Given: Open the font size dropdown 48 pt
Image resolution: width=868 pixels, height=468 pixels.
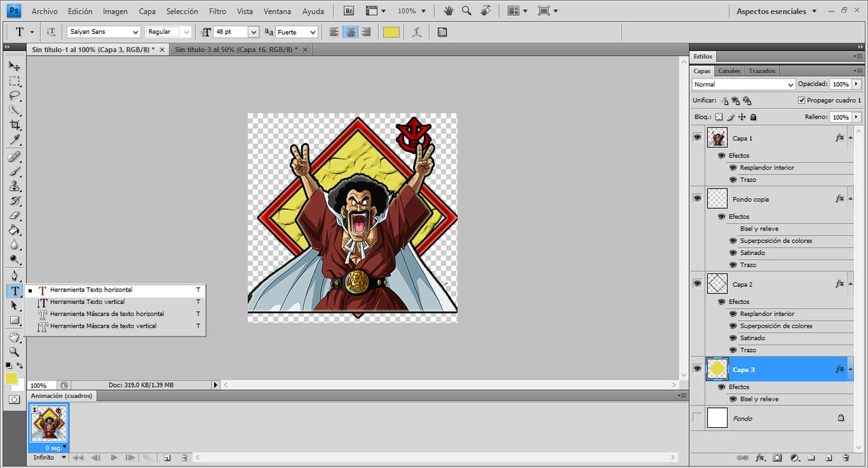Looking at the screenshot, I should pyautogui.click(x=254, y=32).
